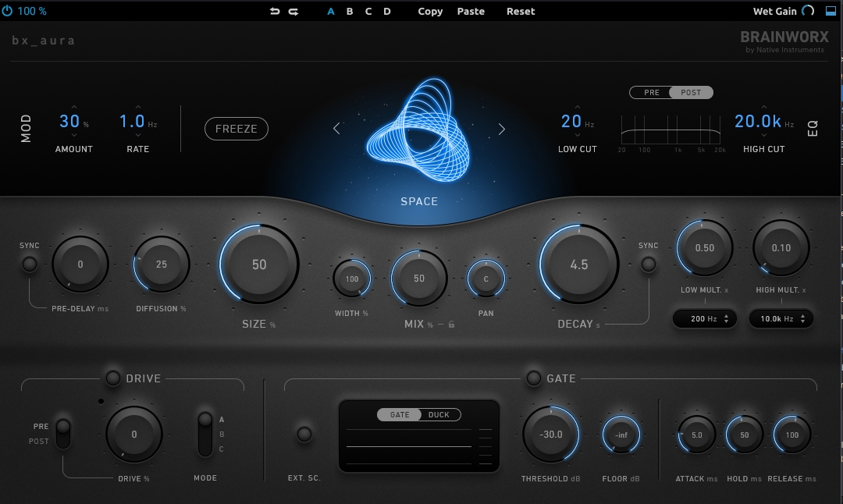Image resolution: width=843 pixels, height=504 pixels.
Task: Increase mod RATE with its up arrow
Action: [138, 107]
